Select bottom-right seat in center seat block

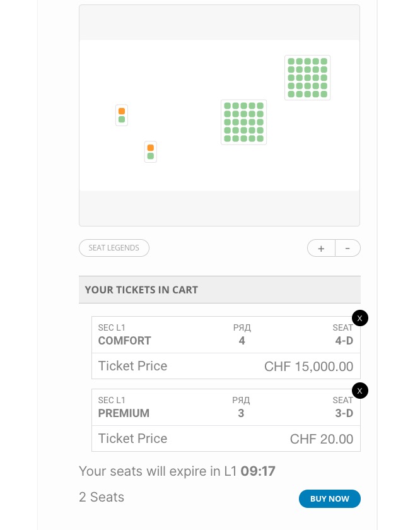coord(260,138)
